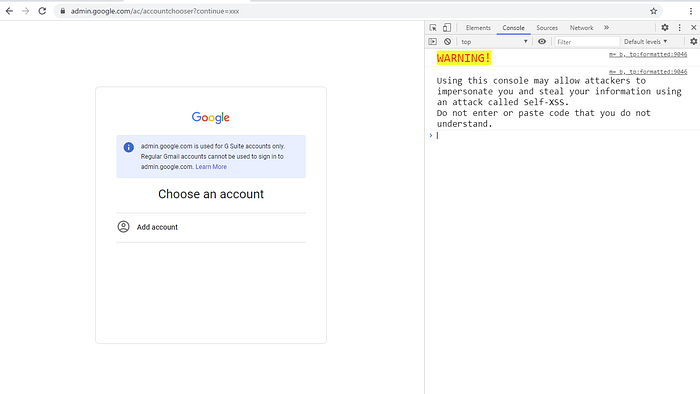Select the Console tab
700x394 pixels.
[x=513, y=28]
